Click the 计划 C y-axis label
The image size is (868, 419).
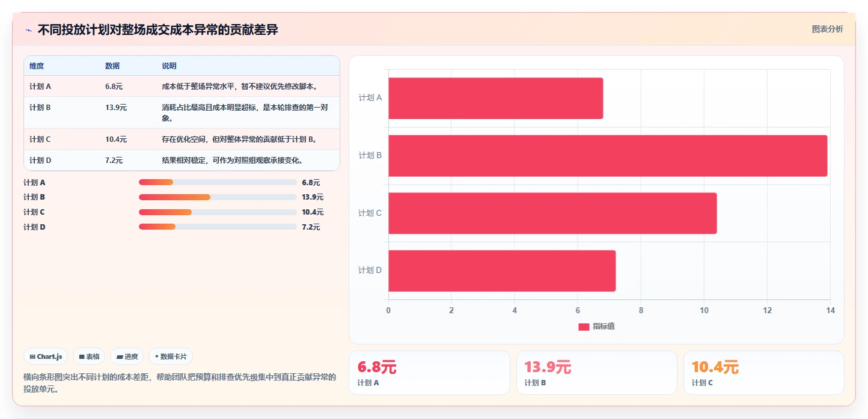tap(370, 213)
